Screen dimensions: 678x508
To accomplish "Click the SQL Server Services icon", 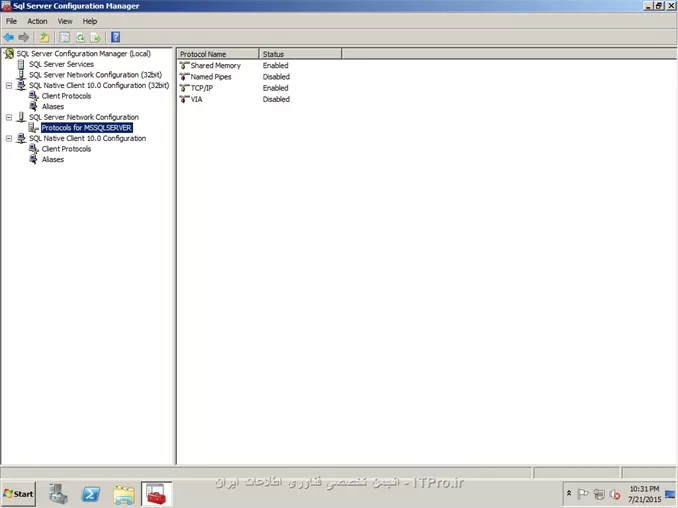I will coord(21,64).
